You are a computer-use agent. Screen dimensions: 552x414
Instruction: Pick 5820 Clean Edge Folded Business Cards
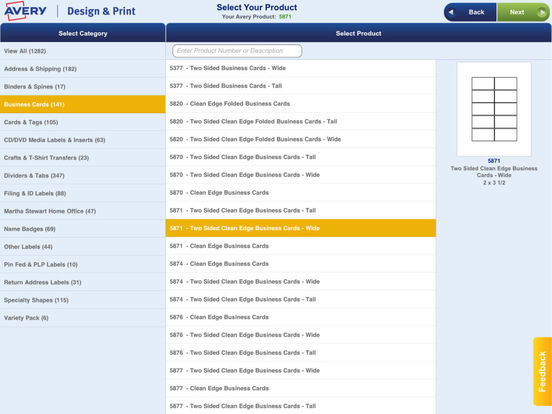click(301, 104)
